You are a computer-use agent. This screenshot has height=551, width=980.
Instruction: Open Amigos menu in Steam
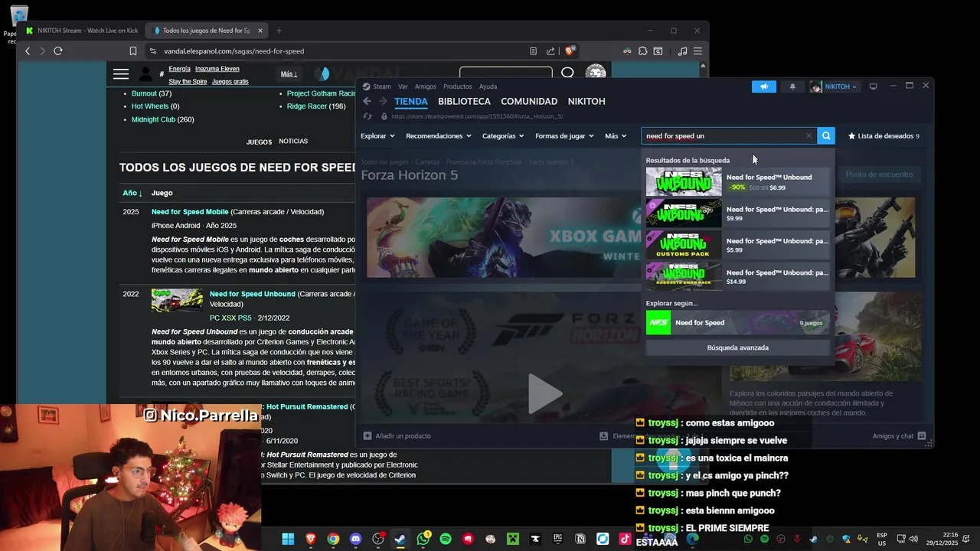425,86
